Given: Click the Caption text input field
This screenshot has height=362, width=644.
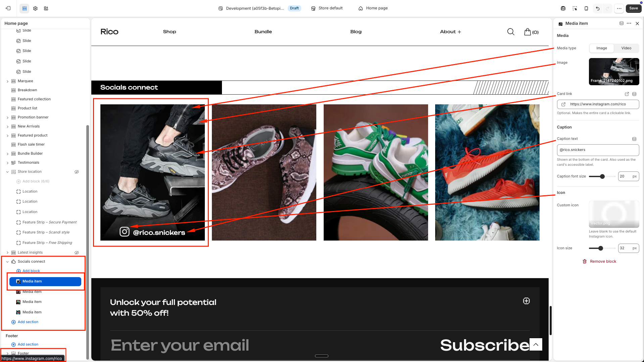Looking at the screenshot, I should click(598, 150).
